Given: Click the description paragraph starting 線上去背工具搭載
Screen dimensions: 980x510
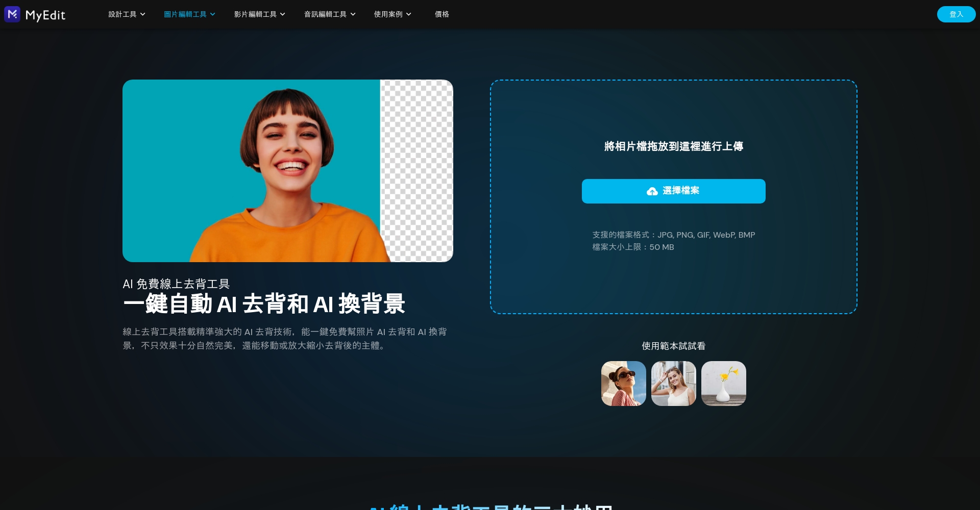Looking at the screenshot, I should pos(285,339).
